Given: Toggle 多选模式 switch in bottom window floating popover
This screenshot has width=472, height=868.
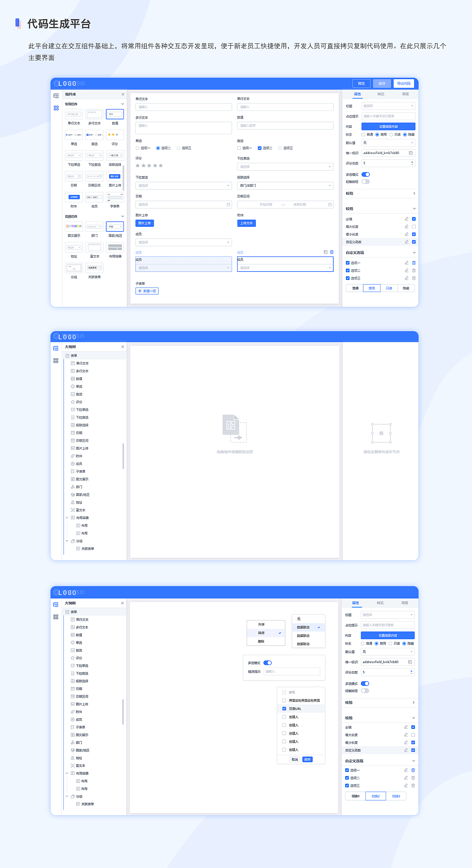Looking at the screenshot, I should coord(268,663).
